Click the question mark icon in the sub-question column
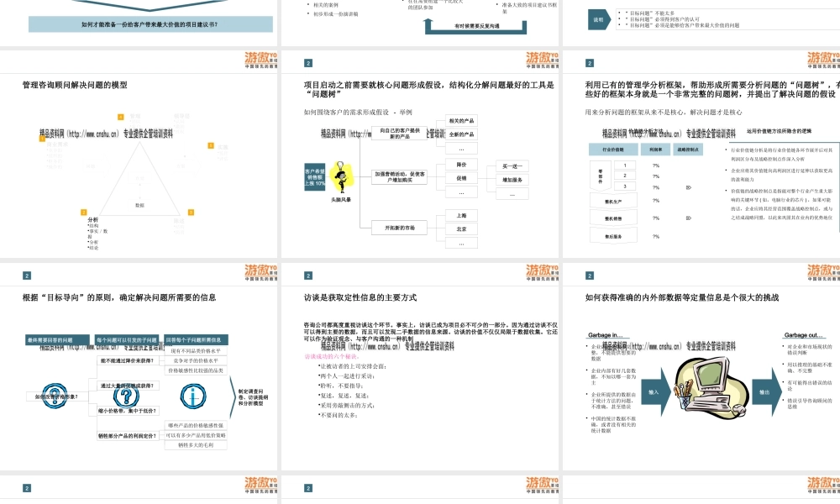The width and height of the screenshot is (840, 504). tap(127, 396)
